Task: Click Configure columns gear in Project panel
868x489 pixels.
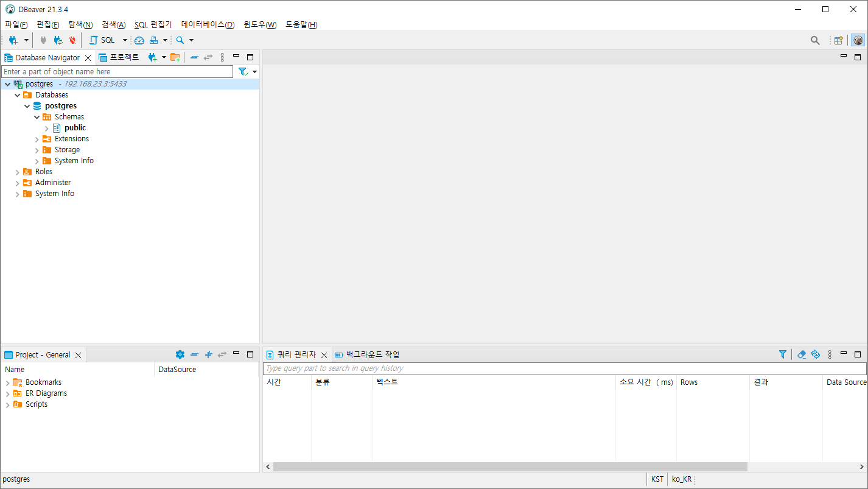Action: [180, 354]
